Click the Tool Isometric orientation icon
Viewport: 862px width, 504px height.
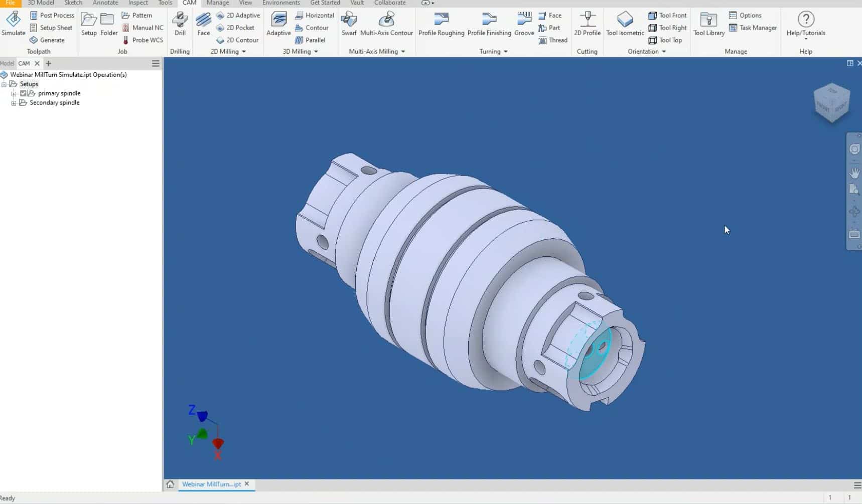(625, 24)
